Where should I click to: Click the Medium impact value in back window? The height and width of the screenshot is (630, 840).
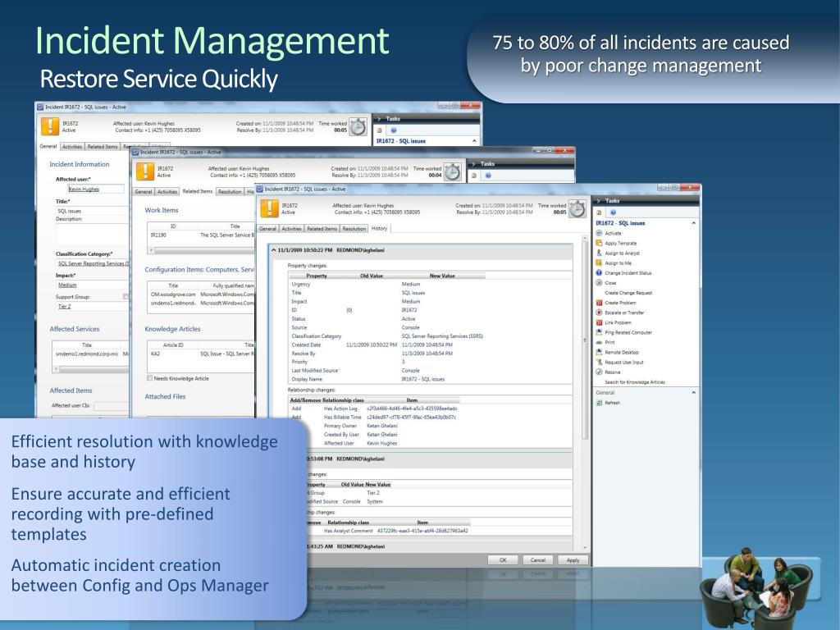pos(67,285)
